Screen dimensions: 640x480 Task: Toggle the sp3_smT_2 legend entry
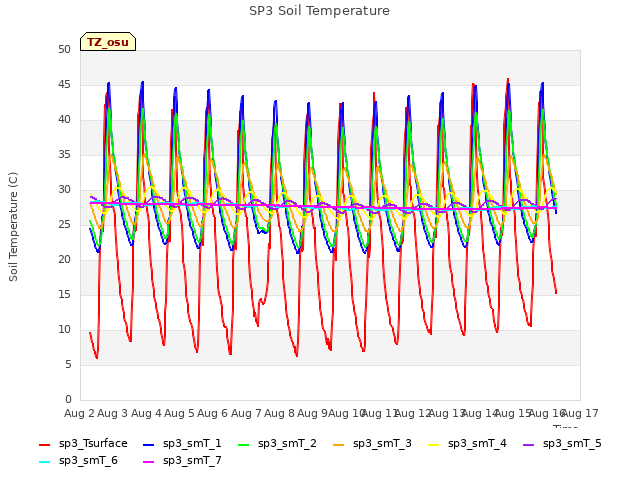[277, 443]
